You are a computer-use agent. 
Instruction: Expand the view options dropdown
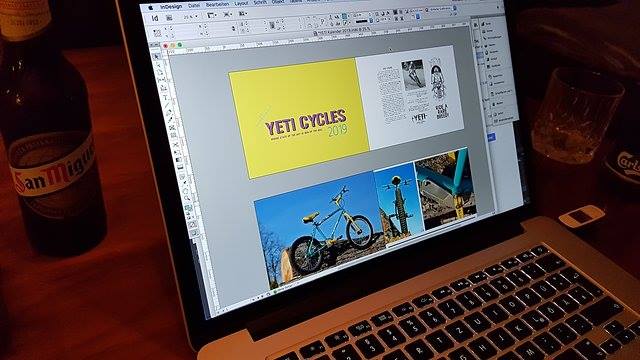[x=211, y=16]
